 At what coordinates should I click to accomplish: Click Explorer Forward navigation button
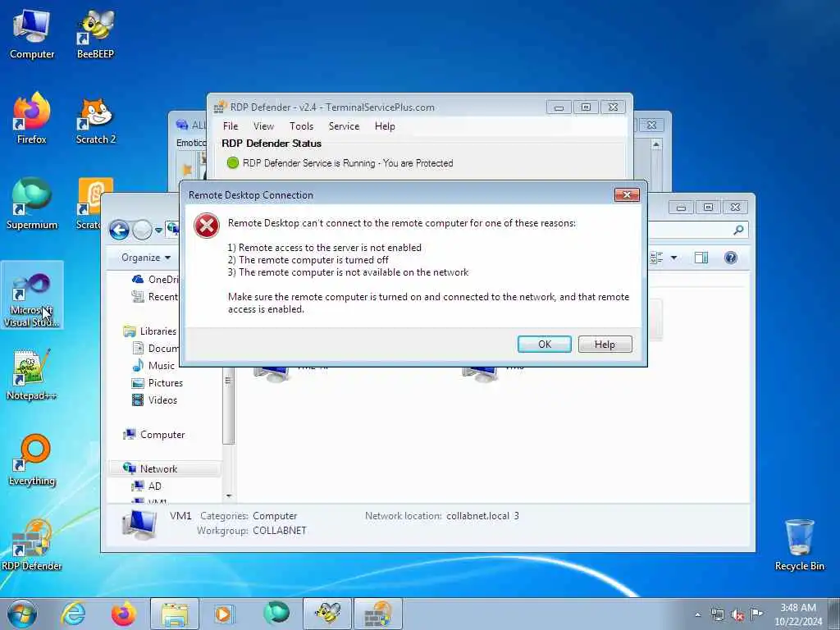click(x=143, y=231)
